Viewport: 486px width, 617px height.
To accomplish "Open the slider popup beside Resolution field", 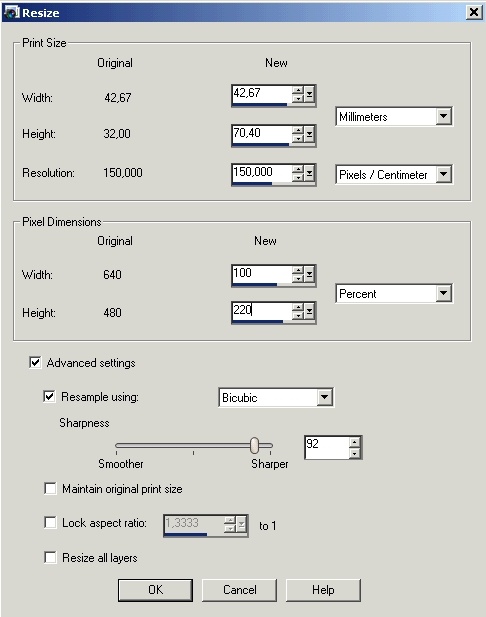I will pyautogui.click(x=309, y=174).
